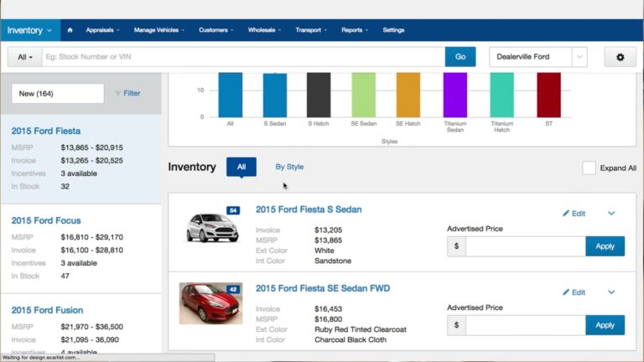
Task: Open the New (164) selector
Action: tap(58, 94)
